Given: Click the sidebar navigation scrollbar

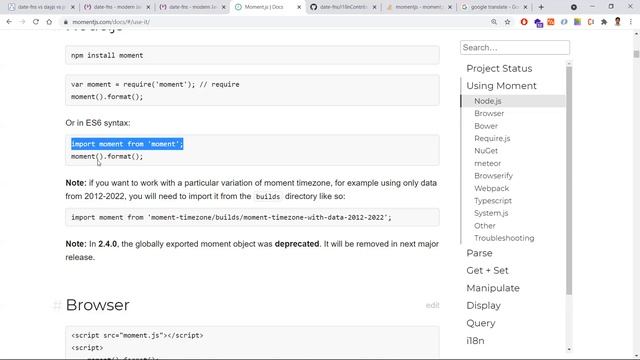Looking at the screenshot, I should pyautogui.click(x=569, y=180).
